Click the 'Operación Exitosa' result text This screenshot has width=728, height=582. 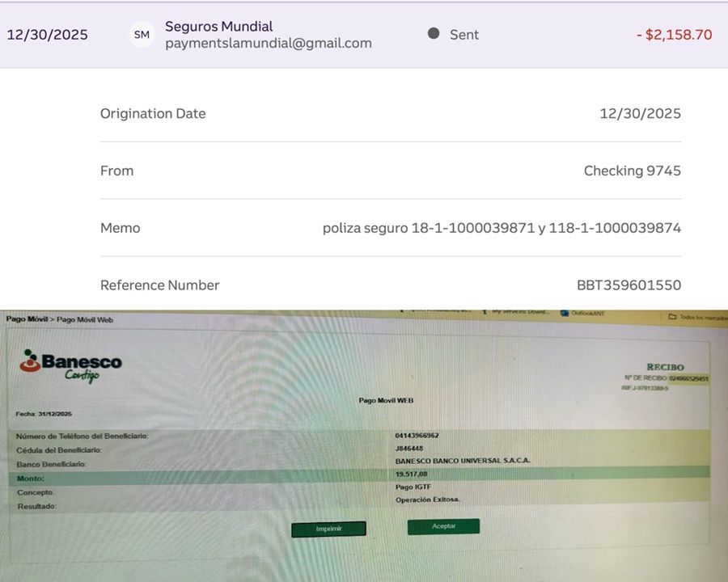pyautogui.click(x=427, y=500)
